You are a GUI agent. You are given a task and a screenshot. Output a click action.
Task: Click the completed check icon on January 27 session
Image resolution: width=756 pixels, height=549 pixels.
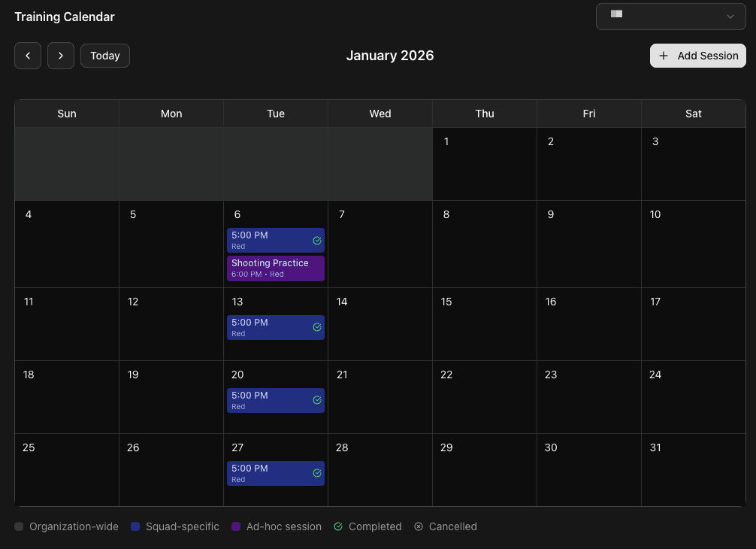pos(317,473)
